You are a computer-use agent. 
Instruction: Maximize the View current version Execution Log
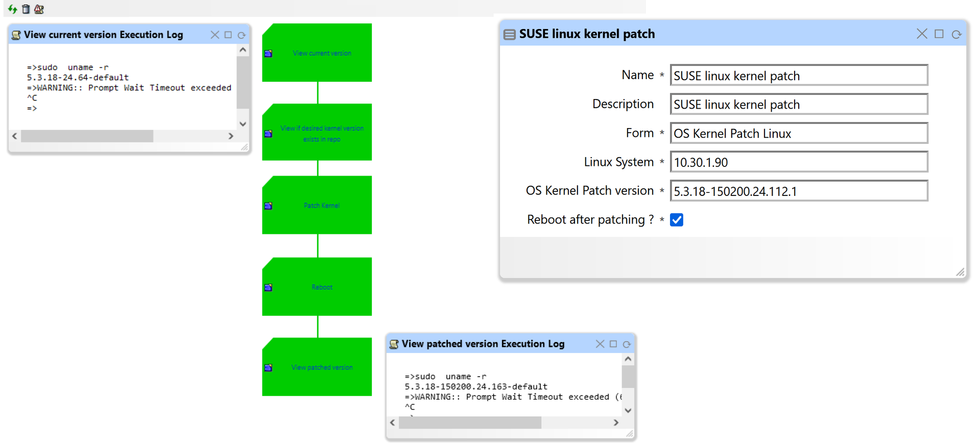tap(228, 35)
